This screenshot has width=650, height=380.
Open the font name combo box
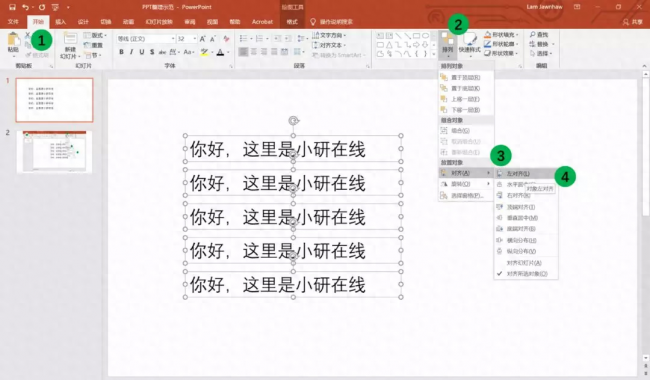coord(146,39)
